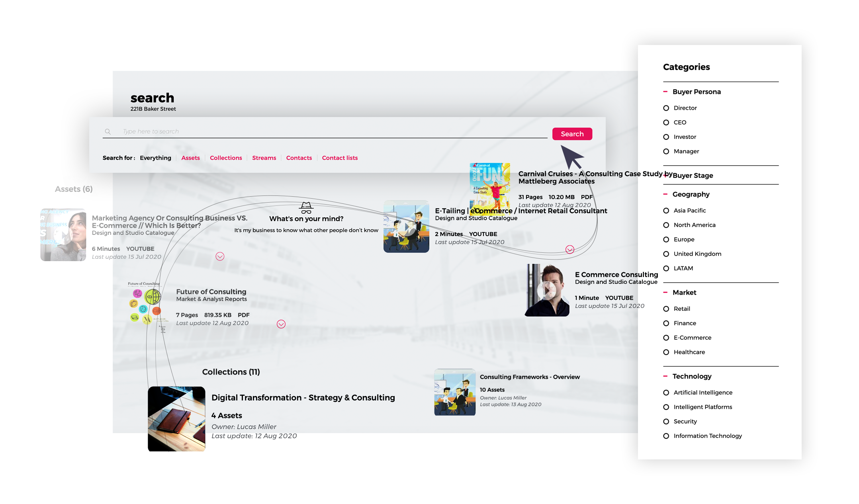Image resolution: width=859 pixels, height=504 pixels.
Task: Click the Contacts filter link
Action: pos(299,158)
